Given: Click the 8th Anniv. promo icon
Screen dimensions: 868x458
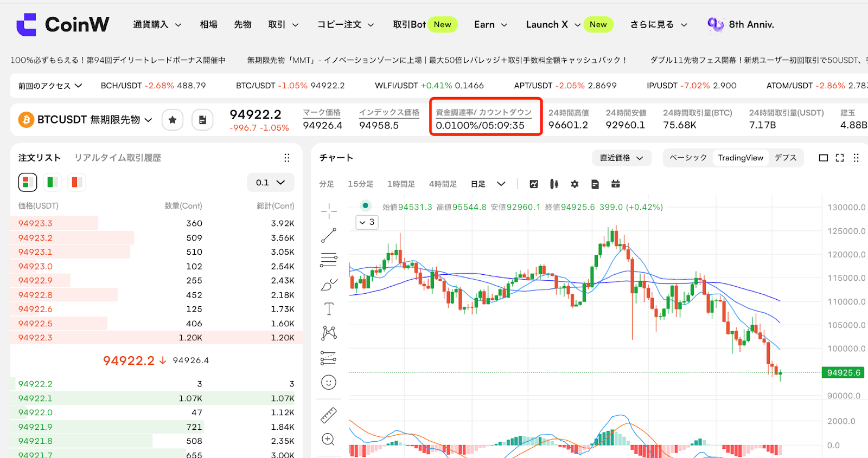Looking at the screenshot, I should click(716, 24).
